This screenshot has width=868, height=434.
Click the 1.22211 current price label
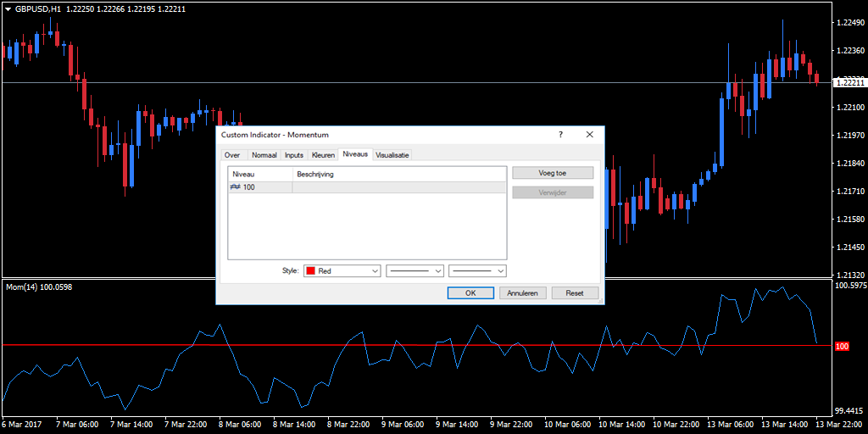click(x=850, y=82)
